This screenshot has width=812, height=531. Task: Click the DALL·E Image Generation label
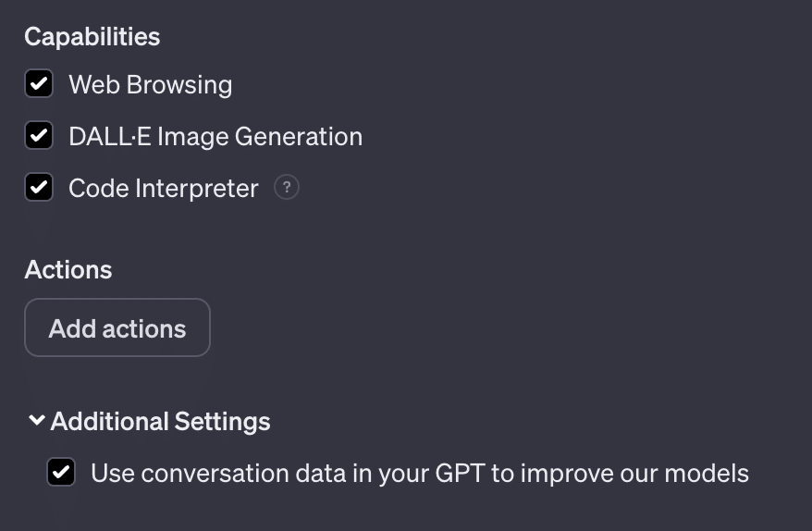click(x=215, y=137)
